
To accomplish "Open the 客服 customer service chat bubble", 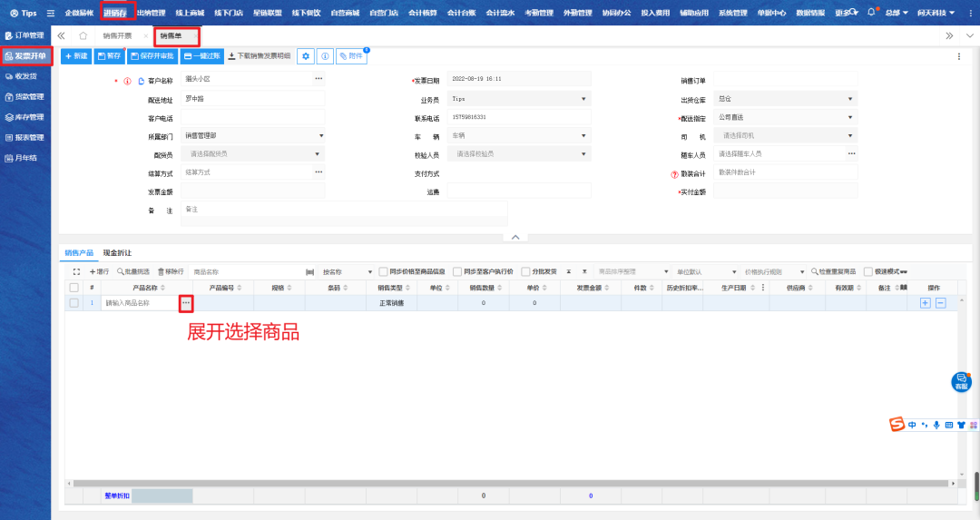I will [961, 382].
